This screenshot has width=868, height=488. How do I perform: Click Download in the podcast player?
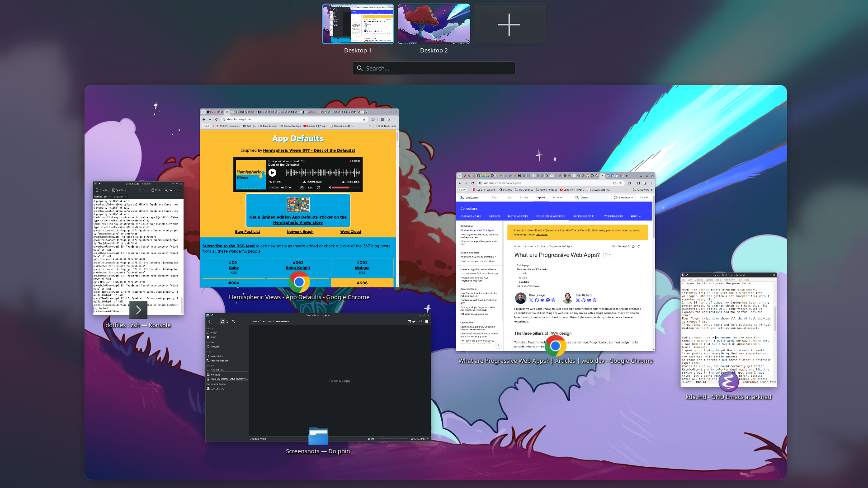tap(312, 182)
